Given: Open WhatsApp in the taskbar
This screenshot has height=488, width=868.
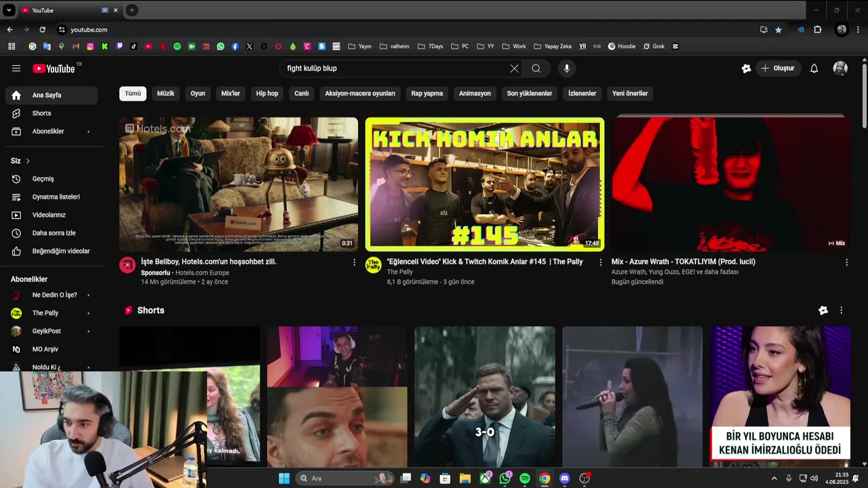Looking at the screenshot, I should click(505, 479).
